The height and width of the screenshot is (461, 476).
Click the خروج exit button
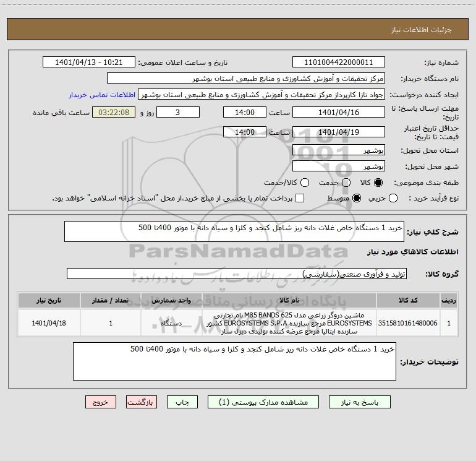click(101, 402)
